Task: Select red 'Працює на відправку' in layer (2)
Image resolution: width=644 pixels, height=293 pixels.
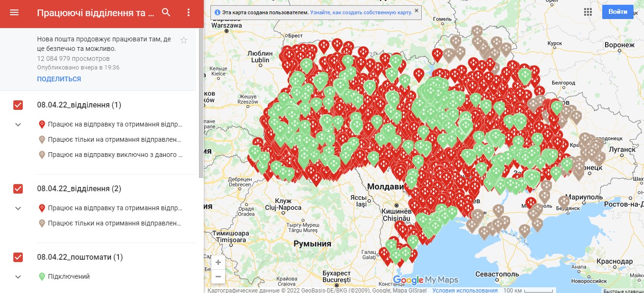Action: pos(110,208)
